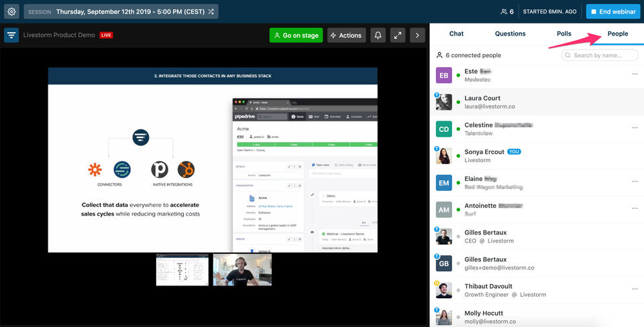This screenshot has width=644, height=327.
Task: Click Gilles Bertaux CEO profile photo
Action: click(x=444, y=237)
